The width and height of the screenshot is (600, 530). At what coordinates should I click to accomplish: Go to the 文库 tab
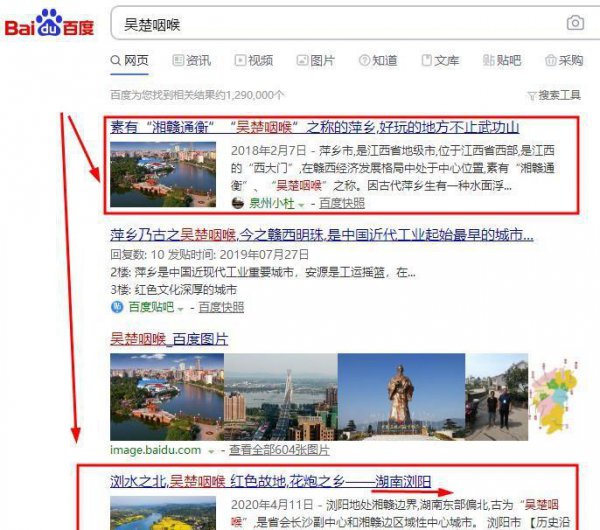coord(440,60)
